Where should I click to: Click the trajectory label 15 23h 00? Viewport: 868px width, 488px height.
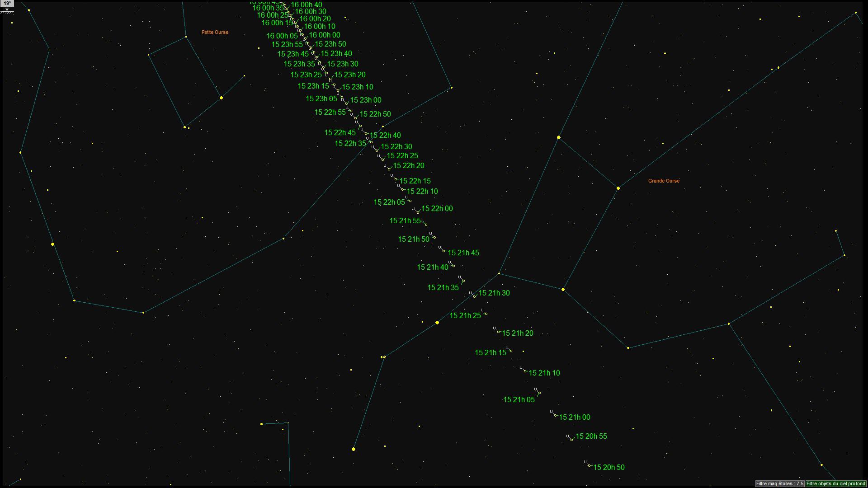tap(365, 100)
